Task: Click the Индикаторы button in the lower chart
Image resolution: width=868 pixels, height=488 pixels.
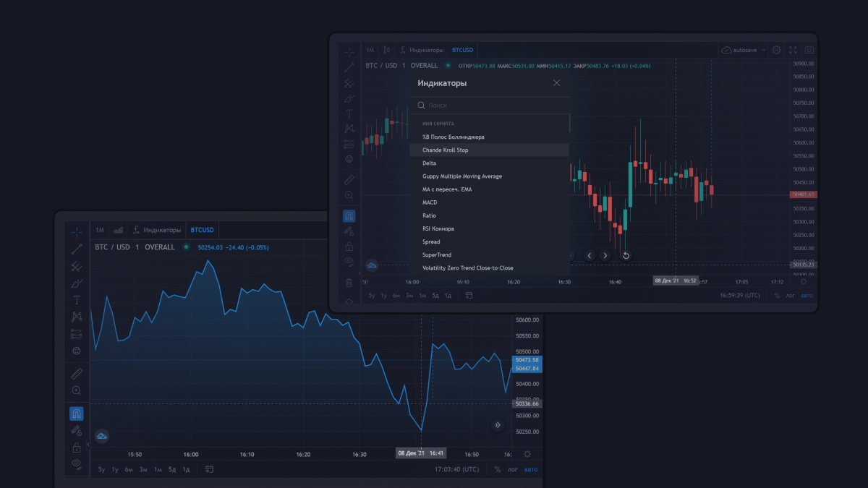Action: (156, 230)
